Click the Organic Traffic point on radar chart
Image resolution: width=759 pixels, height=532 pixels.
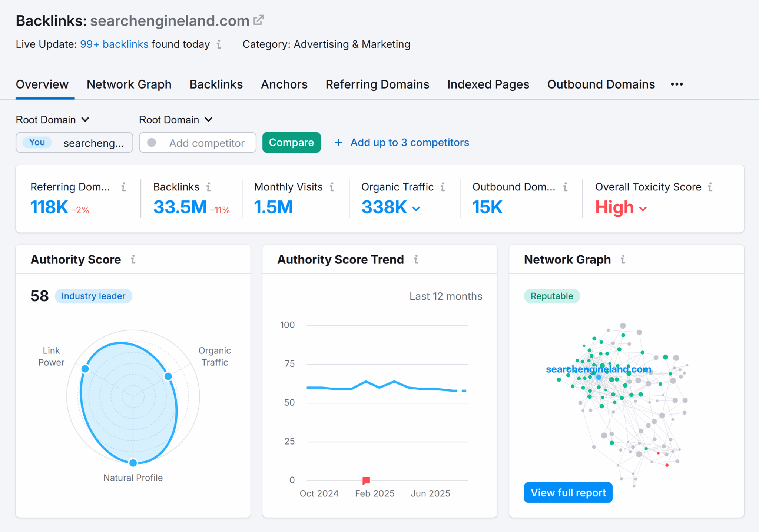(168, 376)
